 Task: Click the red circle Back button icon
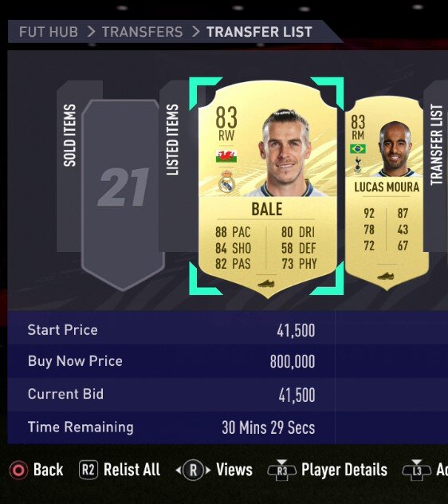(18, 471)
